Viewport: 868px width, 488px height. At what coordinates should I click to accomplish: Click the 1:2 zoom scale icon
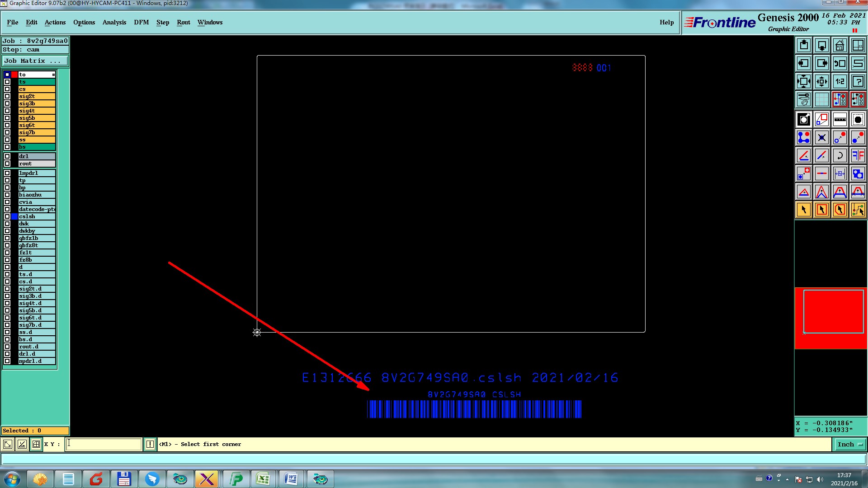click(x=840, y=81)
